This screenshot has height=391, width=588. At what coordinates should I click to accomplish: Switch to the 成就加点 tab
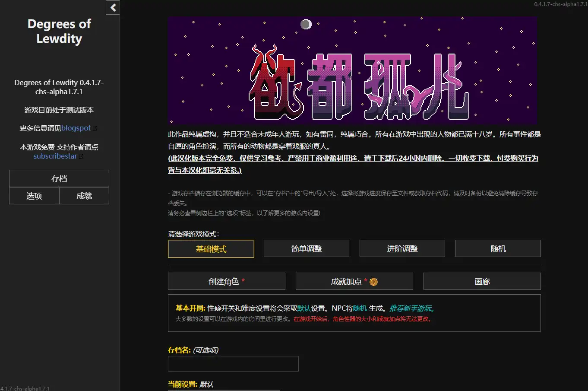click(354, 281)
